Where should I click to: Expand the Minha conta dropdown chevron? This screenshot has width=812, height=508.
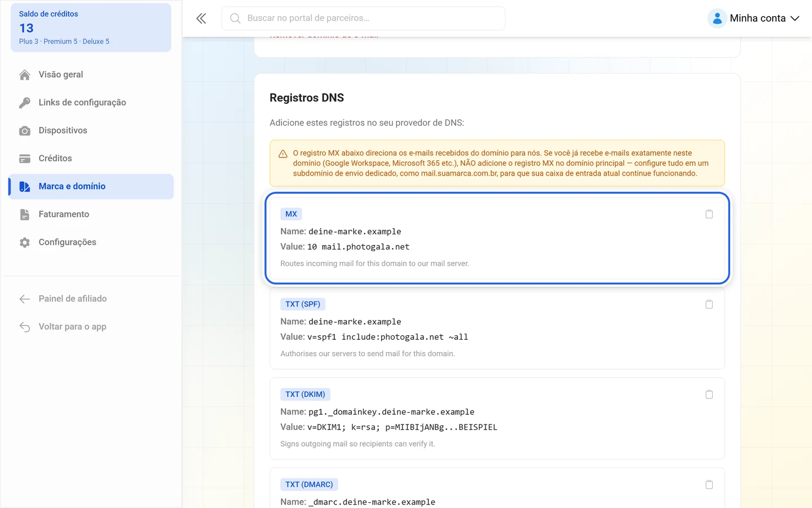pyautogui.click(x=795, y=19)
